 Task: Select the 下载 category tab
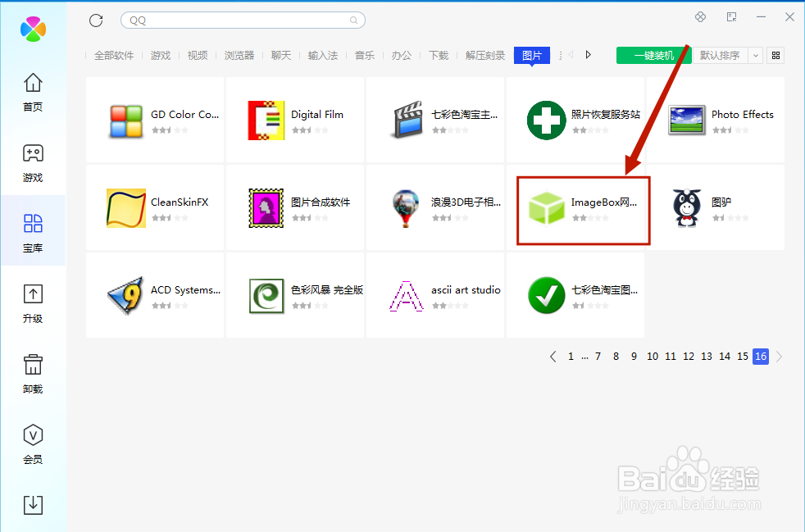(439, 56)
